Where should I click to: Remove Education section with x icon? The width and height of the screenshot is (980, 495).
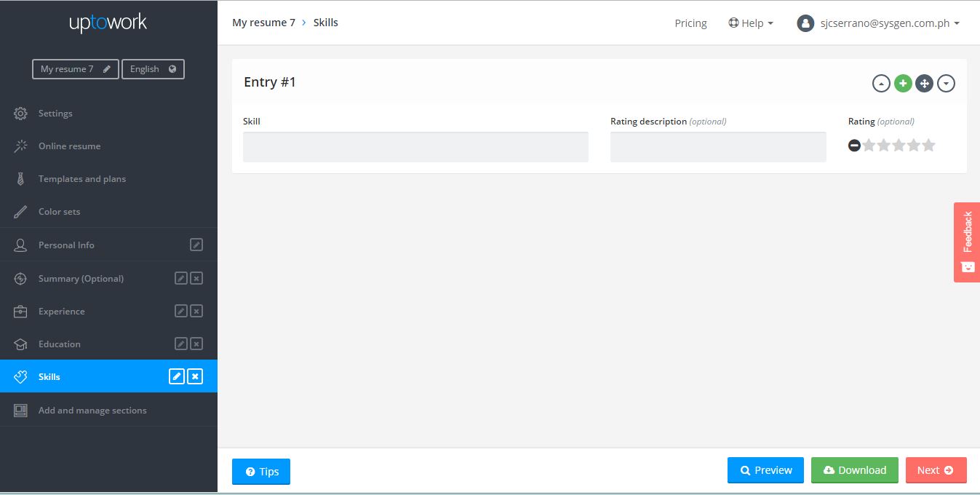click(x=196, y=344)
